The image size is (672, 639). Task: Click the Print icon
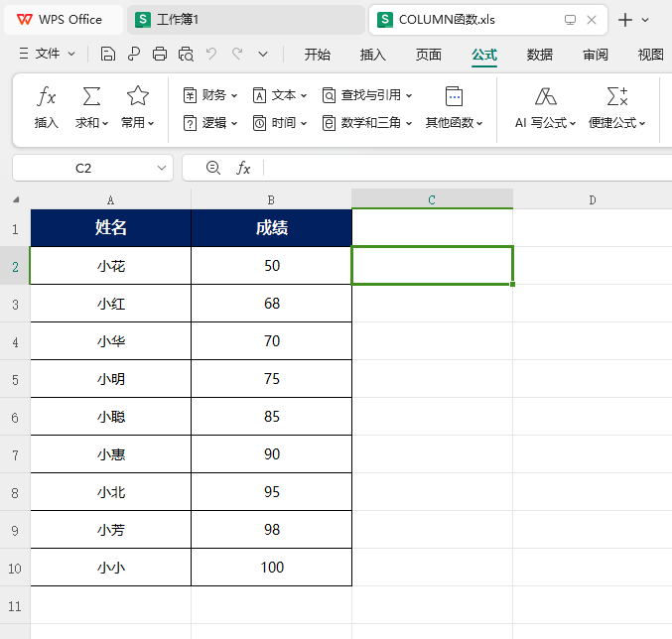click(160, 55)
